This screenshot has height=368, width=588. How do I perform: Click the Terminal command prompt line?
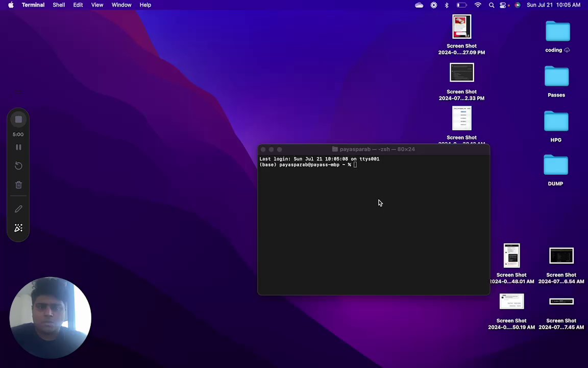pyautogui.click(x=308, y=165)
